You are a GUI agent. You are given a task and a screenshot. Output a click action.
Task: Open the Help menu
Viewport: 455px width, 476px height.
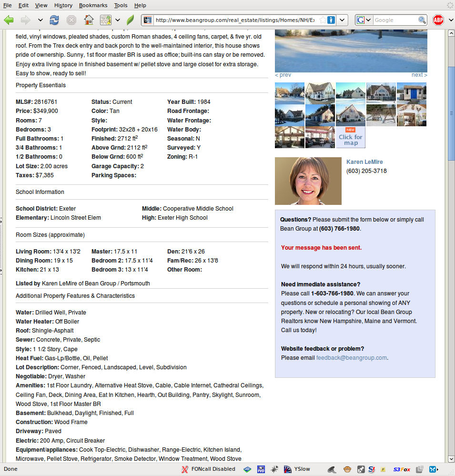(140, 5)
